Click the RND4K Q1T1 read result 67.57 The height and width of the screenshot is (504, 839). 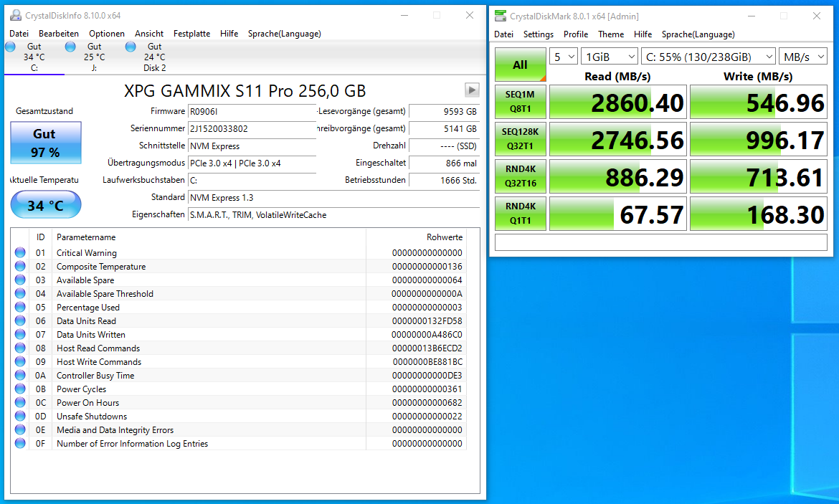(618, 214)
